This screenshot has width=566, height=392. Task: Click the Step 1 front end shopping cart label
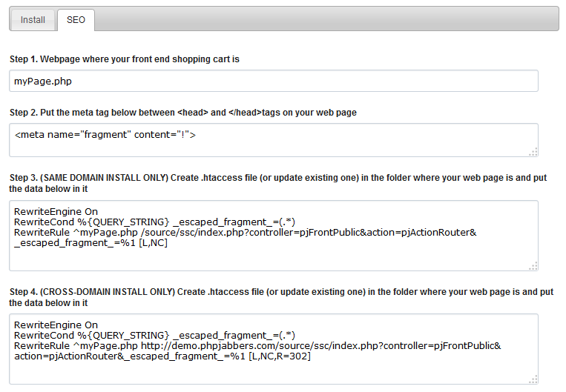(125, 59)
